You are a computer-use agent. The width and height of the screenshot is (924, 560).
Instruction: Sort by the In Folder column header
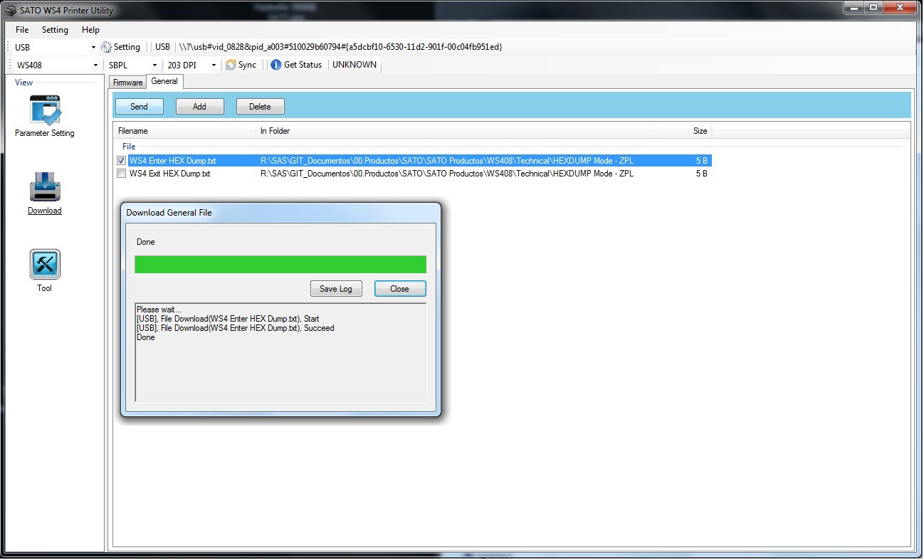click(455, 131)
